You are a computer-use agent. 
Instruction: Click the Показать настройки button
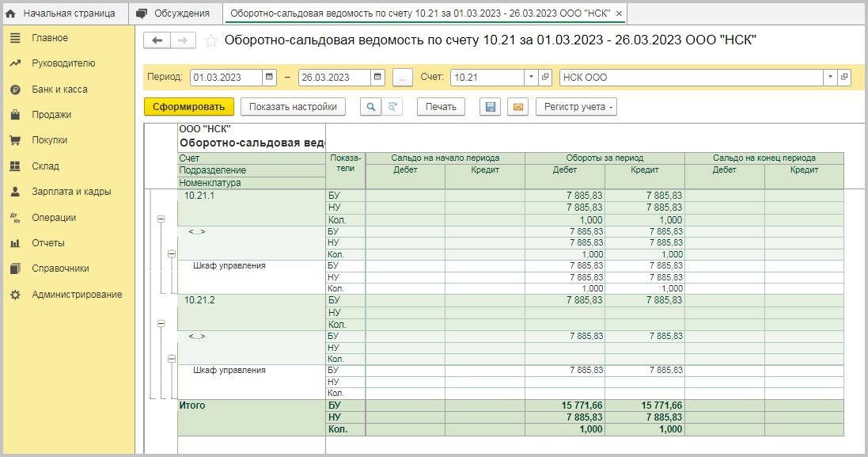point(293,107)
